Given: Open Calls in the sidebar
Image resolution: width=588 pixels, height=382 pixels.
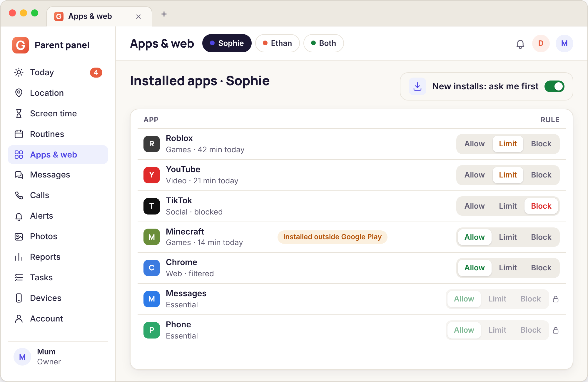Looking at the screenshot, I should point(58,195).
